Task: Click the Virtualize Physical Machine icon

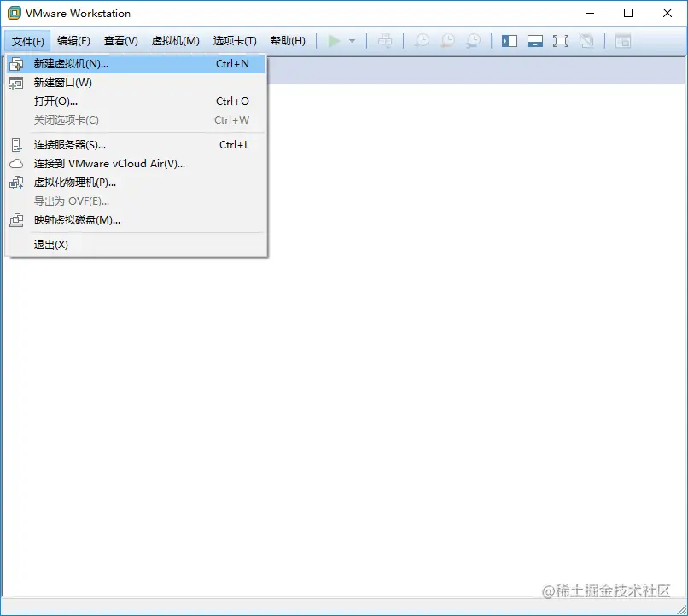Action: (16, 183)
